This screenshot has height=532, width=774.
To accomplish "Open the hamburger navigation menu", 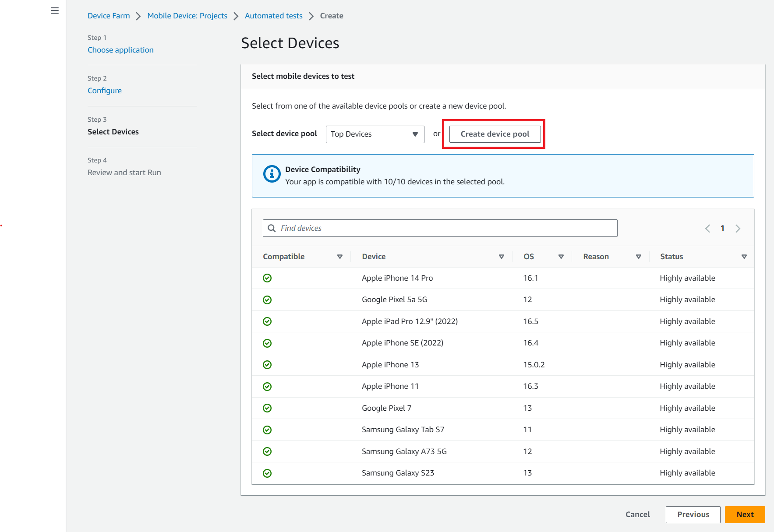I will pyautogui.click(x=55, y=11).
